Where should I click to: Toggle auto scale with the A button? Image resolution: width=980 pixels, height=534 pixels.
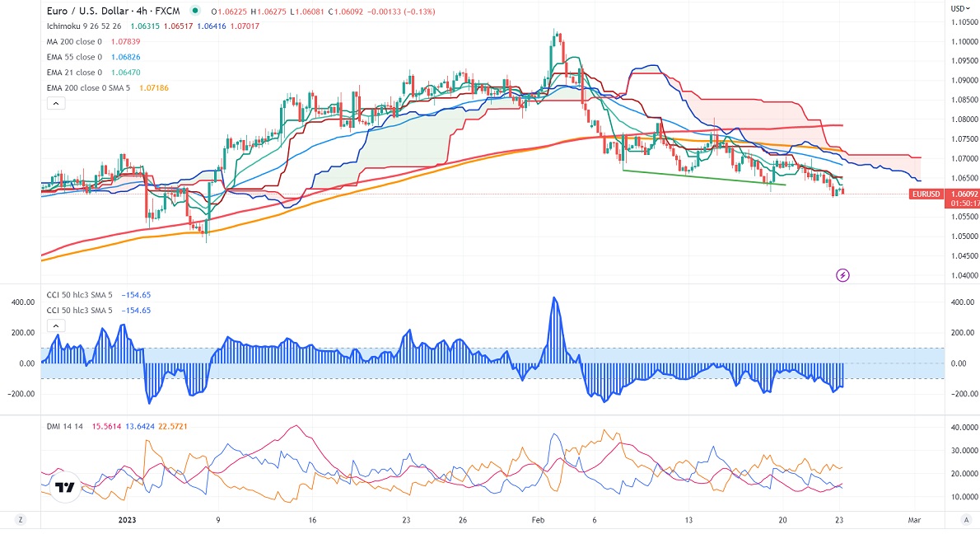(964, 520)
